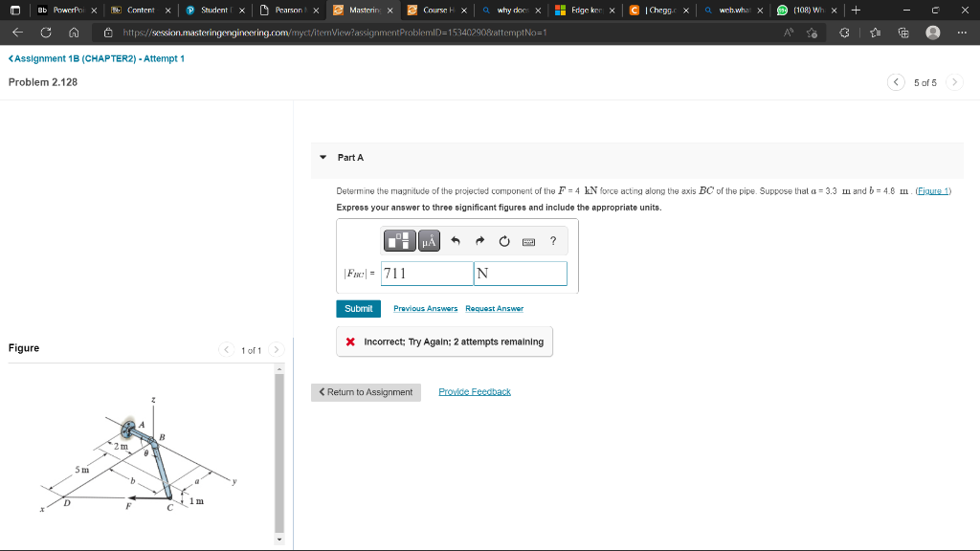The image size is (980, 551).
Task: Open Edge Collections from the toolbar
Action: point(904,32)
